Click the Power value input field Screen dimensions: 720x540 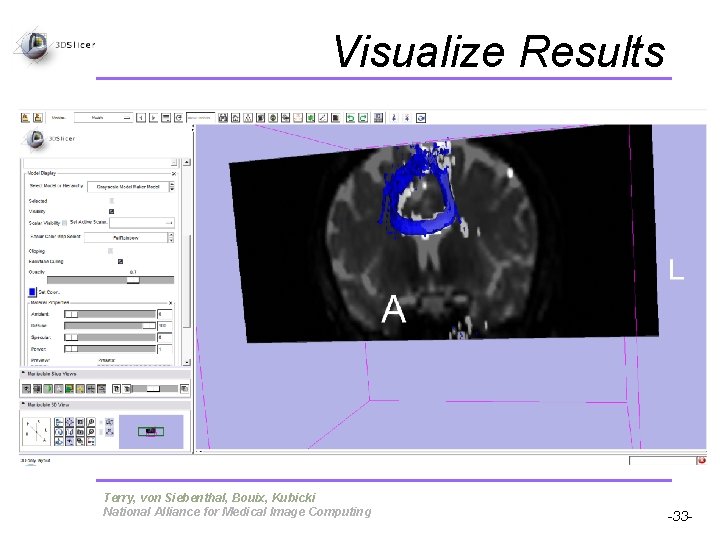pyautogui.click(x=165, y=349)
